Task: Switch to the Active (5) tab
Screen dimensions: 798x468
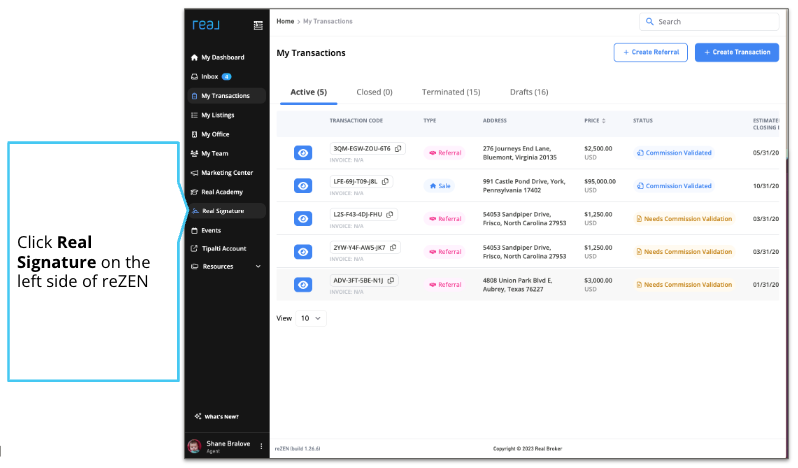Action: 308,93
